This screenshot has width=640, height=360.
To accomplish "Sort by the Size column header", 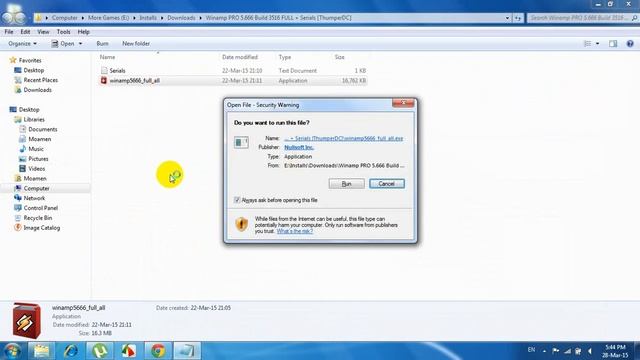I will (x=339, y=57).
